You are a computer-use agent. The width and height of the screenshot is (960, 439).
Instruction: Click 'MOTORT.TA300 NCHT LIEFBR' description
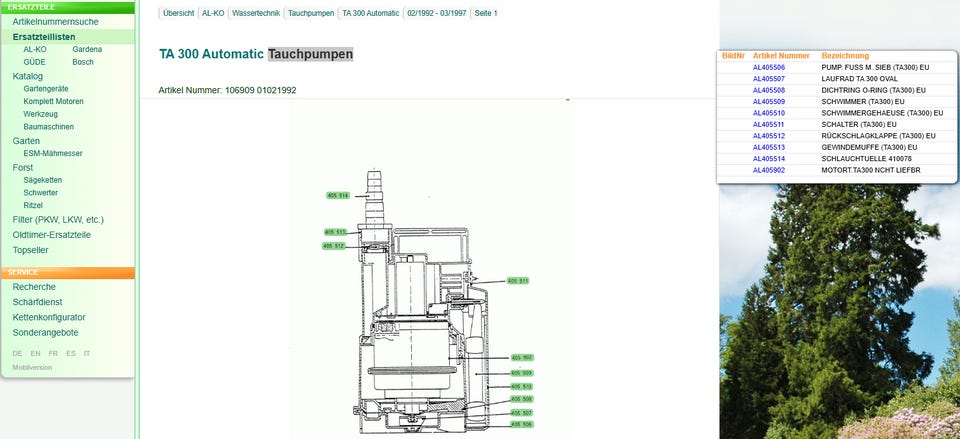(870, 170)
